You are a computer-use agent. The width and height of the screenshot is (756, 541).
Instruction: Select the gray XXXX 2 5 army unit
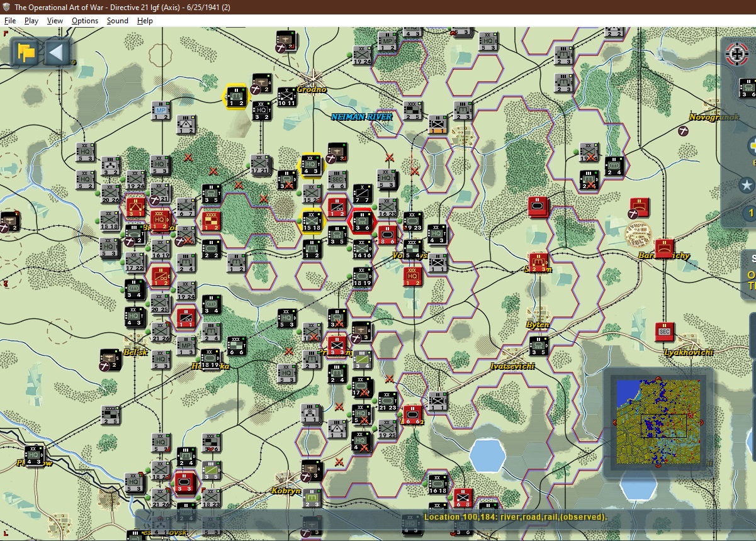coord(111,415)
